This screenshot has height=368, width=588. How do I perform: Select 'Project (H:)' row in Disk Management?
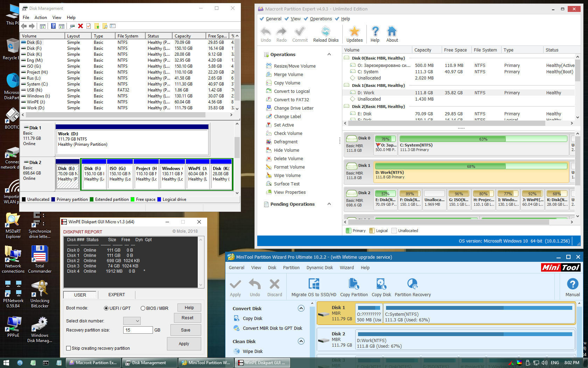[127, 72]
